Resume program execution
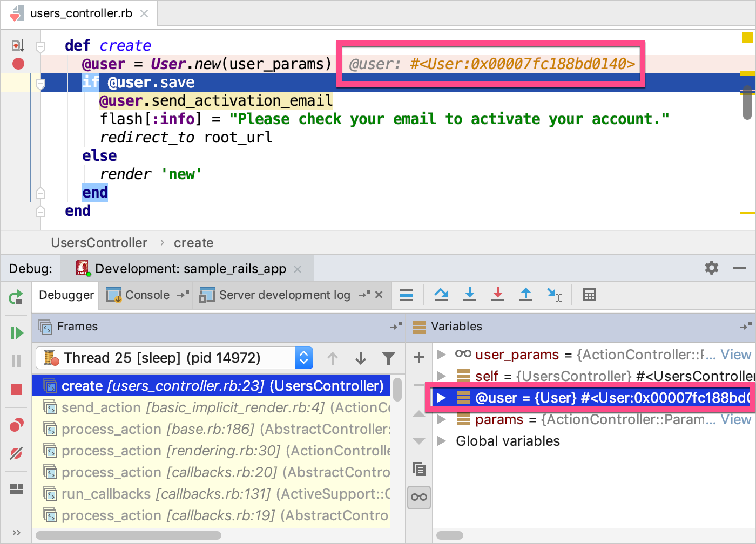Image resolution: width=756 pixels, height=544 pixels. [x=17, y=333]
